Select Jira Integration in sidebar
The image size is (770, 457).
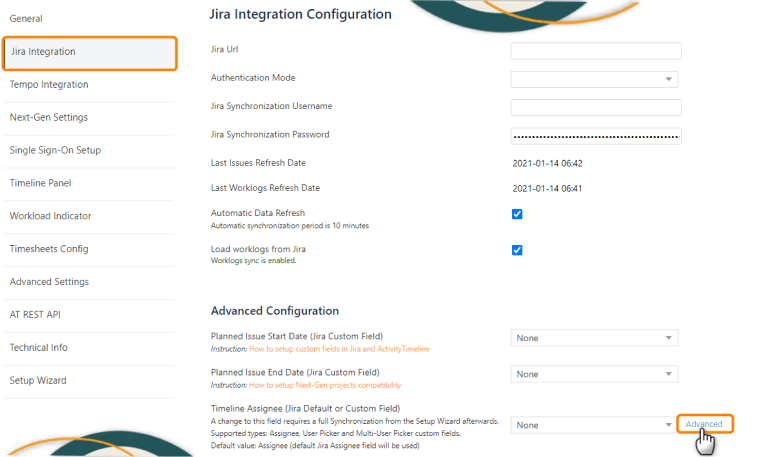[89, 53]
